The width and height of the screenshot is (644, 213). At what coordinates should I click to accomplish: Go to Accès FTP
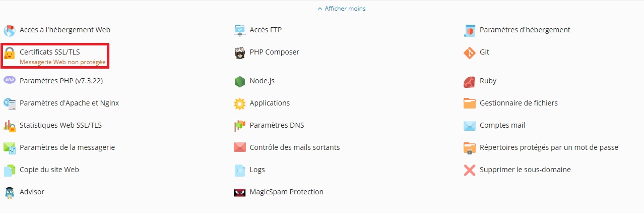tap(266, 30)
